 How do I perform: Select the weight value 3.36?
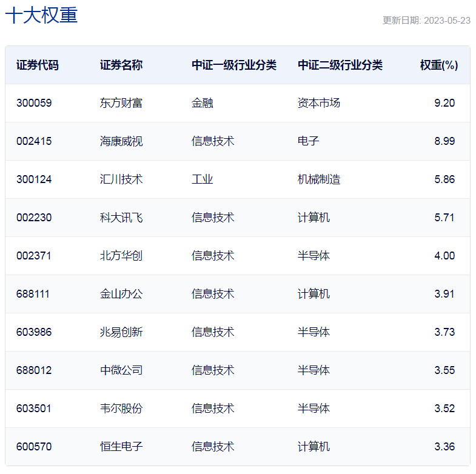pyautogui.click(x=444, y=447)
